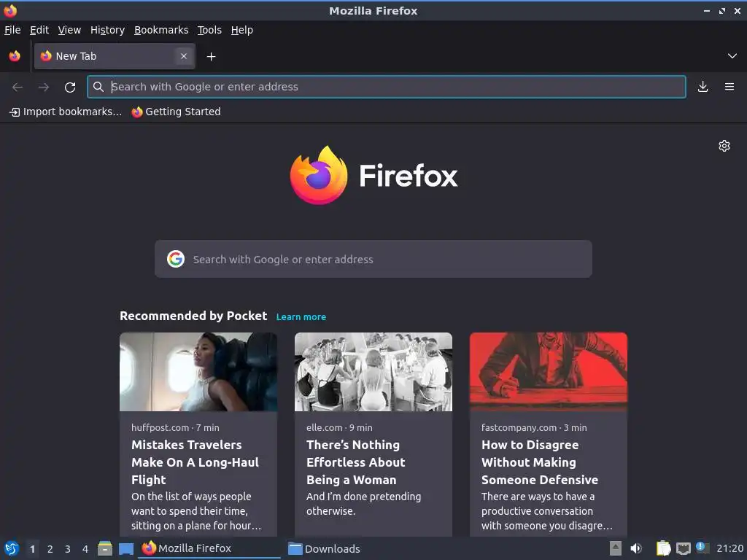This screenshot has width=747, height=560.
Task: Switch to workspace 1
Action: 32,549
